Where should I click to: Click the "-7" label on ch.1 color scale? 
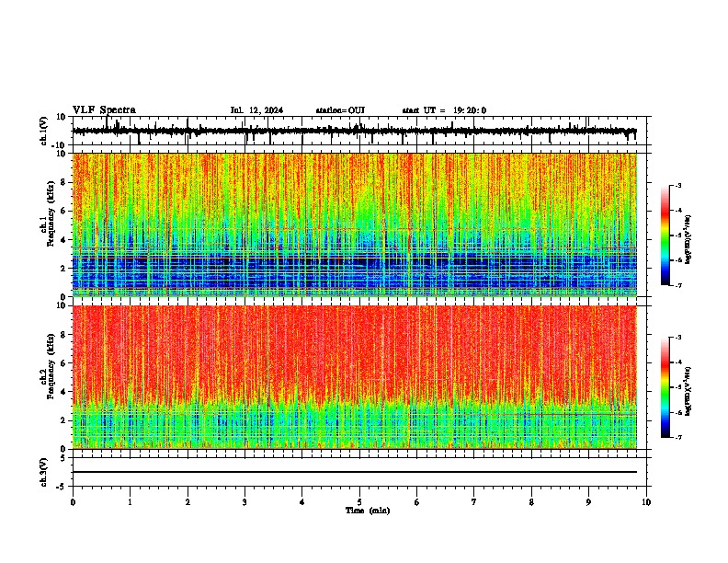(677, 285)
